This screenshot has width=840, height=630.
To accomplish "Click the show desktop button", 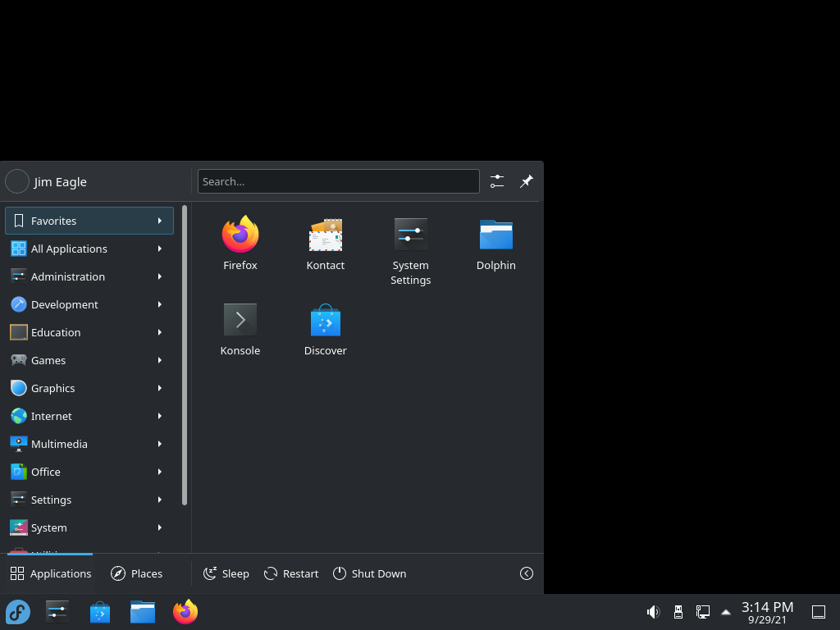I will [819, 612].
